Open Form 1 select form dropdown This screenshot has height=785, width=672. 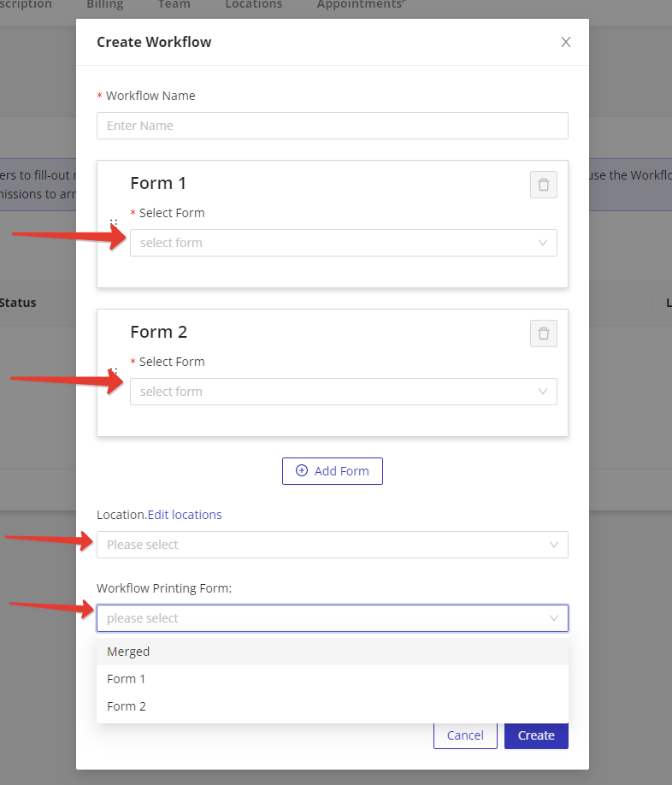343,243
